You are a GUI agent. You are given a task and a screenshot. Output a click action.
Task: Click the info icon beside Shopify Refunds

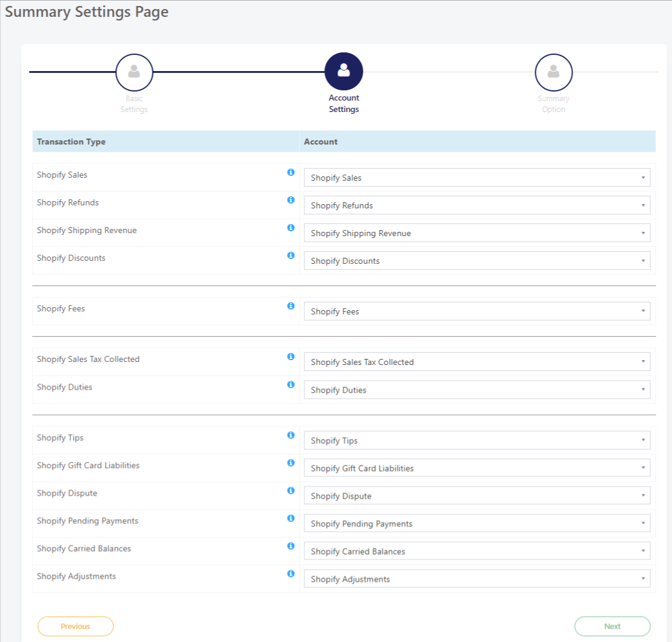[x=290, y=200]
